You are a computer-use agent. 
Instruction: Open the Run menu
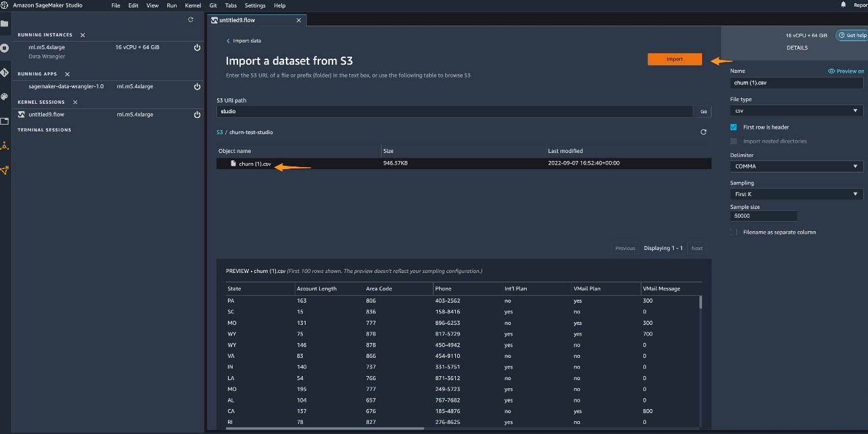(172, 5)
